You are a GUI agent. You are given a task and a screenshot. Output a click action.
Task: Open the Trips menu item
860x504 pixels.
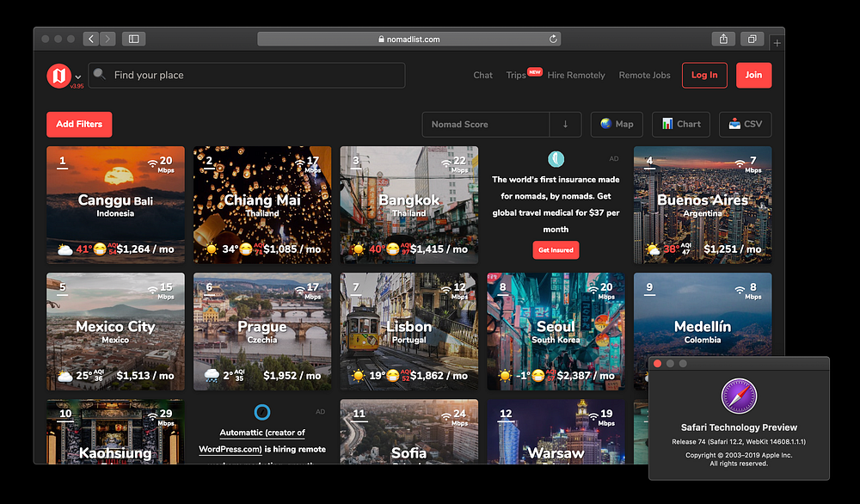[516, 75]
